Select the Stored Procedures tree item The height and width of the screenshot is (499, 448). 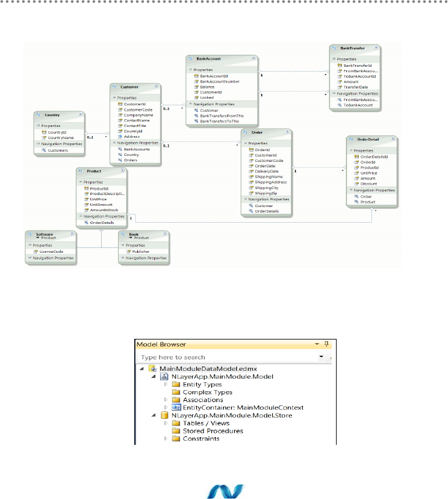pos(213,431)
